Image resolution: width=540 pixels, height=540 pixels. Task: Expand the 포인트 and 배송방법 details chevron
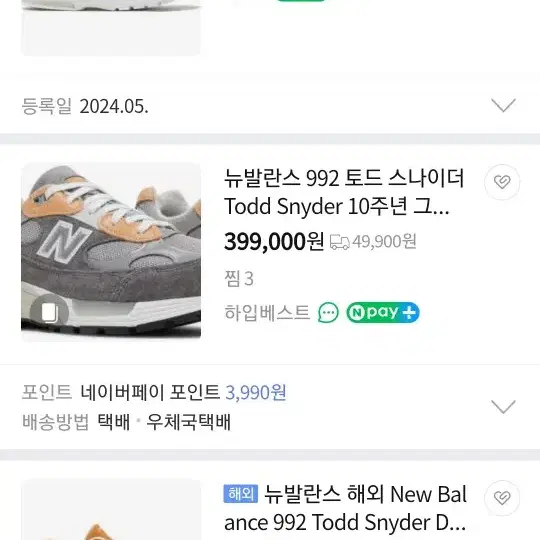(503, 407)
